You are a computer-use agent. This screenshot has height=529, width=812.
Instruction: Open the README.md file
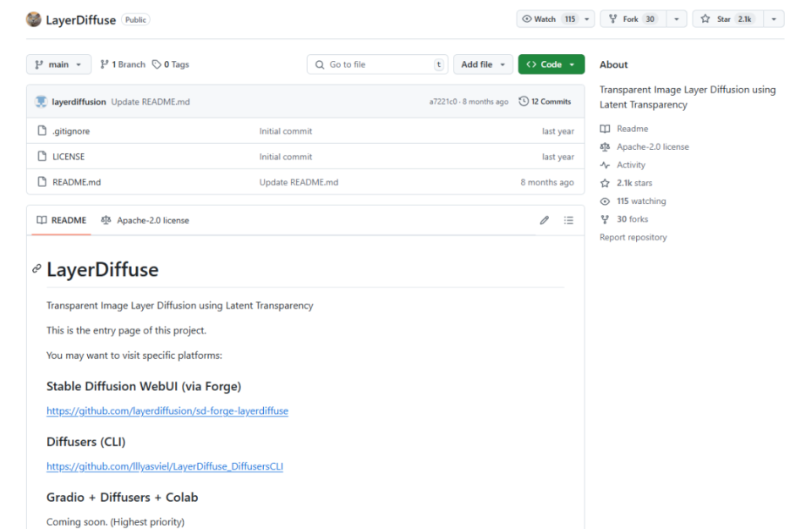pos(77,182)
